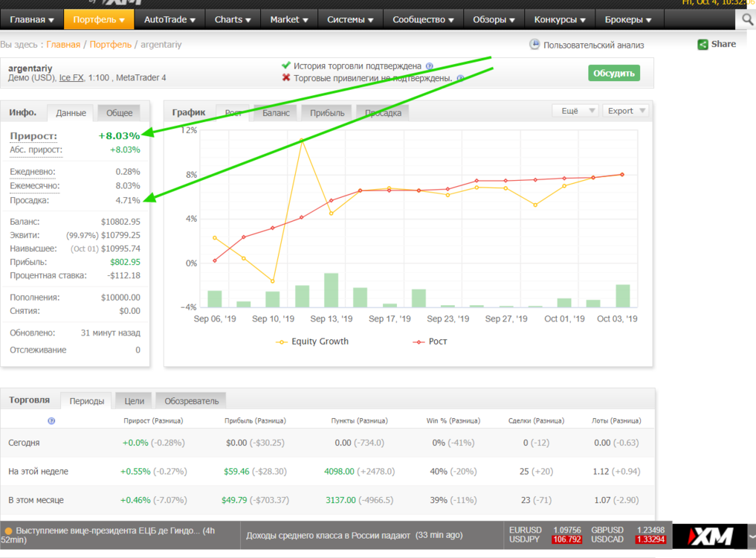The height and width of the screenshot is (558, 756).
Task: Open the AutoTrade dropdown menu
Action: click(x=169, y=20)
